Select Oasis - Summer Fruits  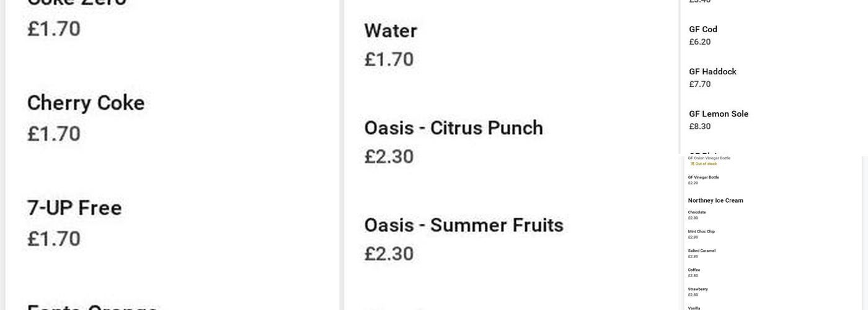[x=463, y=226]
